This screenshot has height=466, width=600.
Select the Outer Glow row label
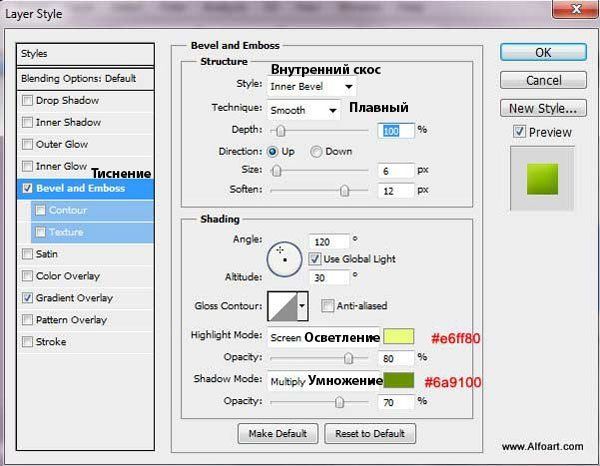(x=62, y=144)
